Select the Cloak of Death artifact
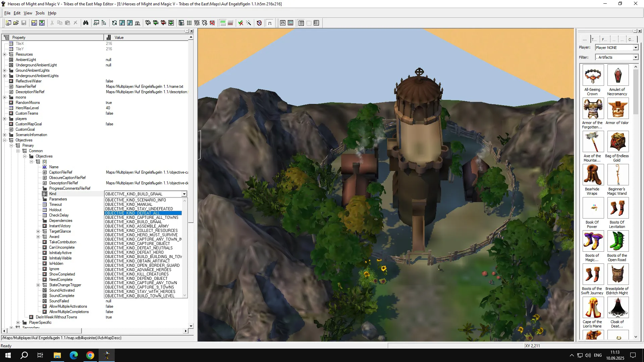 click(x=618, y=312)
